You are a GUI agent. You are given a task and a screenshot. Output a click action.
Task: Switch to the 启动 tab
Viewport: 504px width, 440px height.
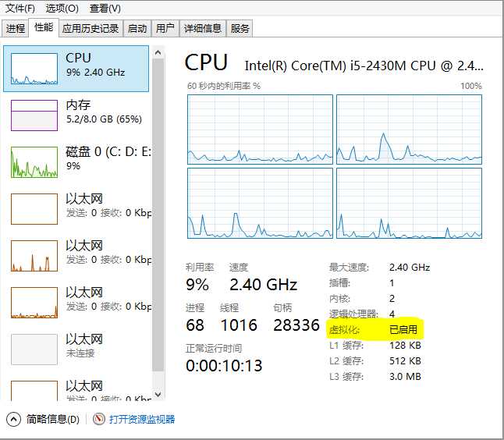click(x=137, y=29)
